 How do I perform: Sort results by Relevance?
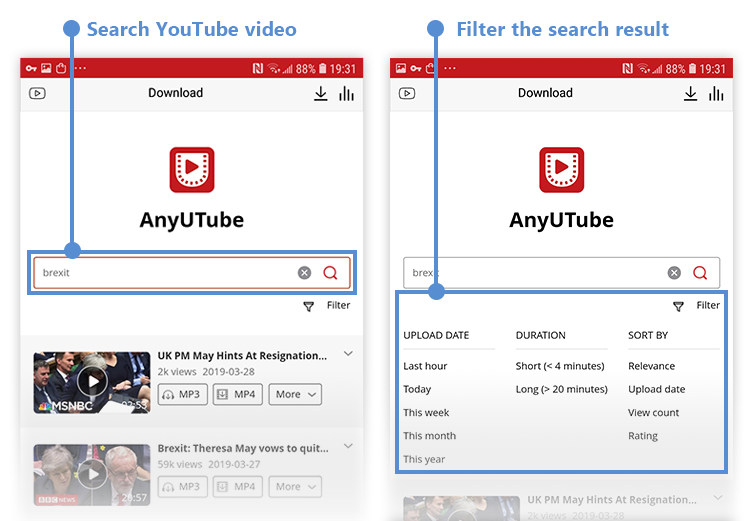[651, 366]
